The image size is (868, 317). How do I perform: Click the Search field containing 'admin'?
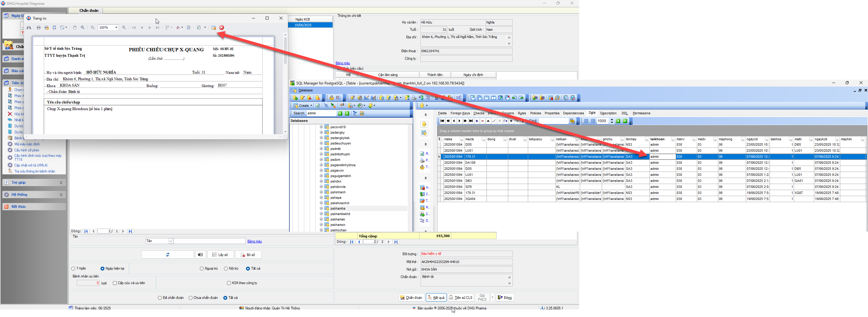click(x=321, y=113)
